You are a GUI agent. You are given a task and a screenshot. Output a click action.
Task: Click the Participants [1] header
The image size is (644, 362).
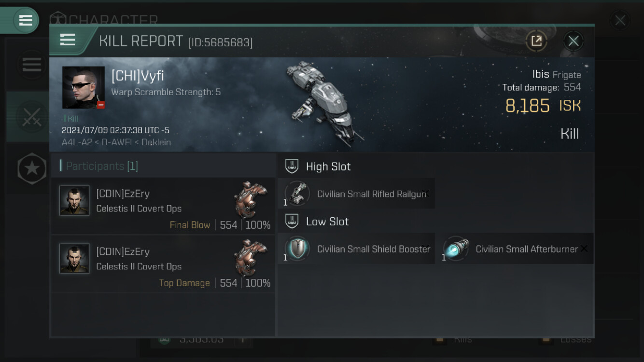[99, 166]
